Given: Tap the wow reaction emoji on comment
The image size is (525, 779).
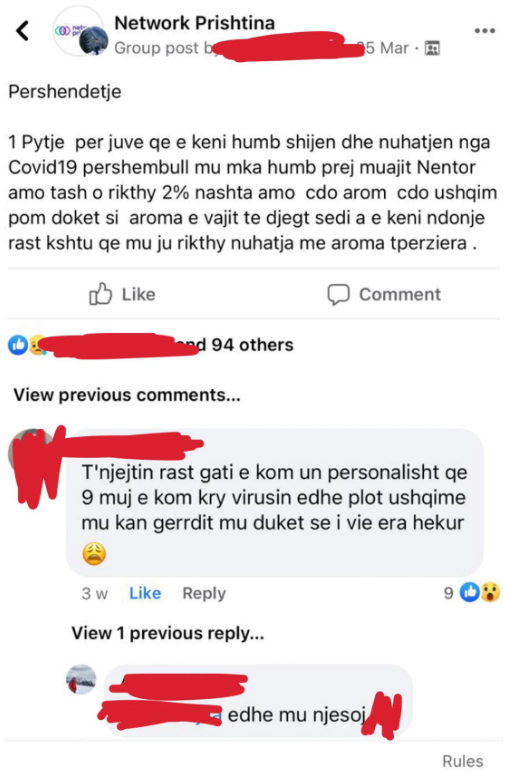Looking at the screenshot, I should [490, 592].
